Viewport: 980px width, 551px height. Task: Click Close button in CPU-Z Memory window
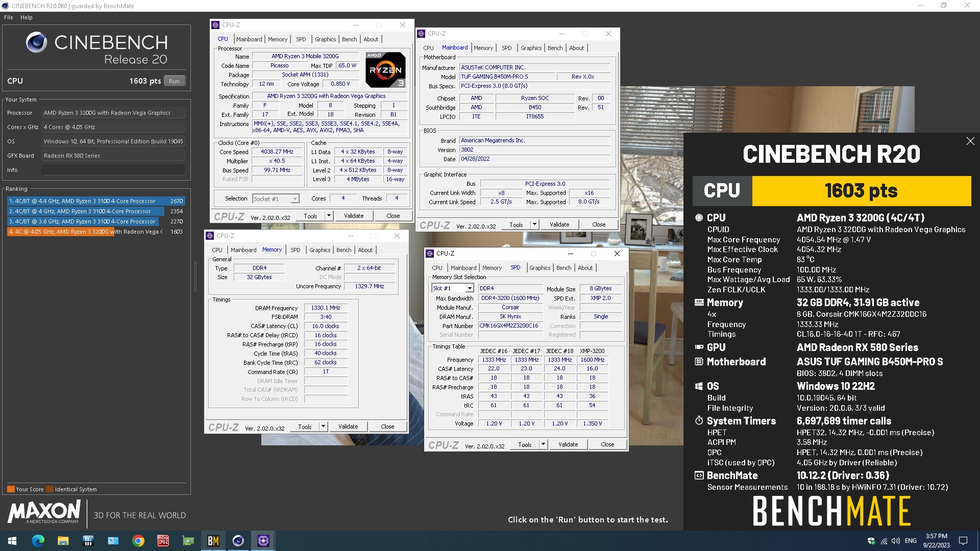pyautogui.click(x=387, y=427)
